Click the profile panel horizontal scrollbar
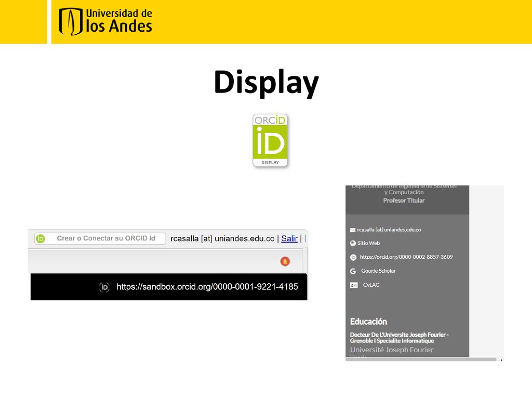Screen dimensions: 532x399 421,360
